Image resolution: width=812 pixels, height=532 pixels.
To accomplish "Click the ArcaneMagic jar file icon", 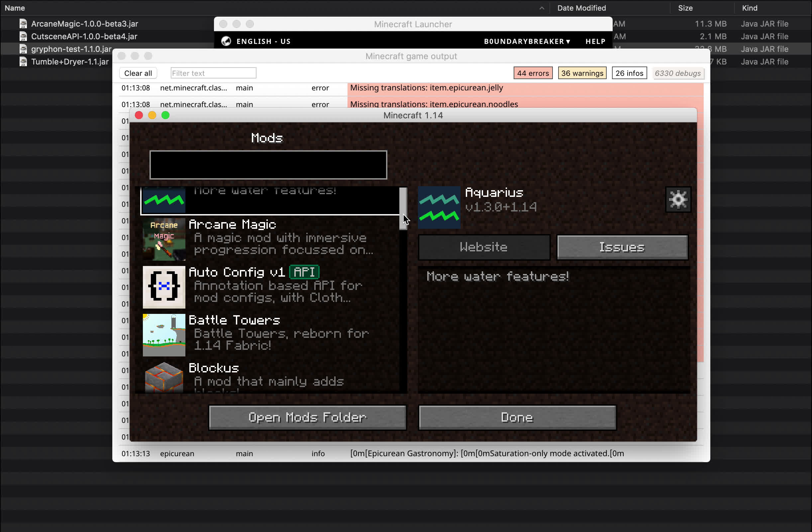I will click(23, 24).
